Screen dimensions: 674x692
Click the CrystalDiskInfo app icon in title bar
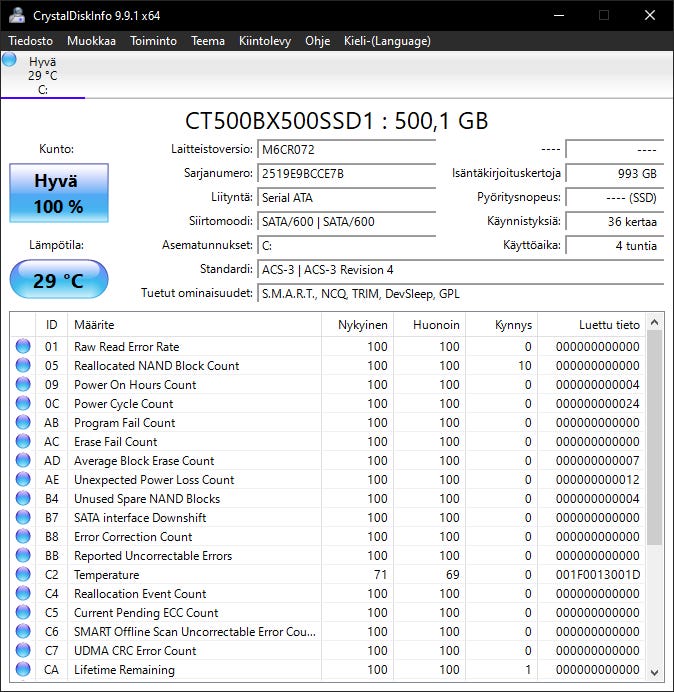(18, 15)
